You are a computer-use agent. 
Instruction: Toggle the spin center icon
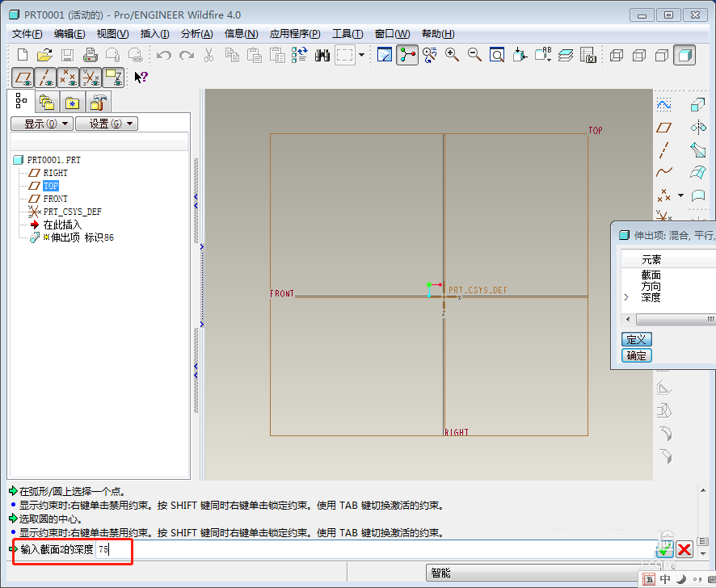pos(407,57)
